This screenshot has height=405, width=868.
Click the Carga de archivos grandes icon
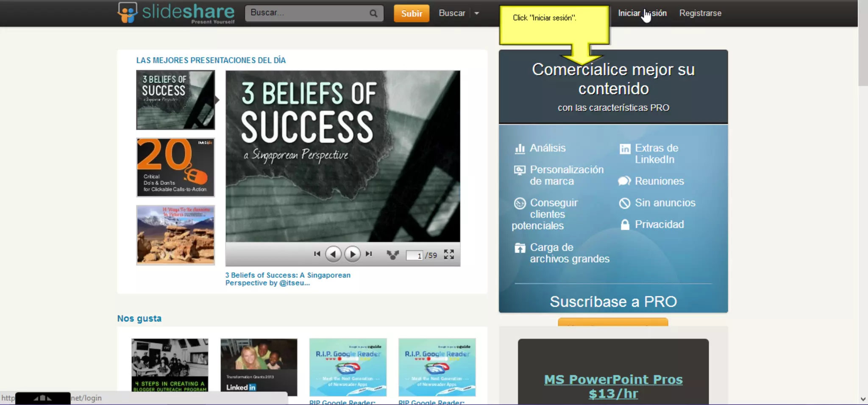tap(520, 248)
